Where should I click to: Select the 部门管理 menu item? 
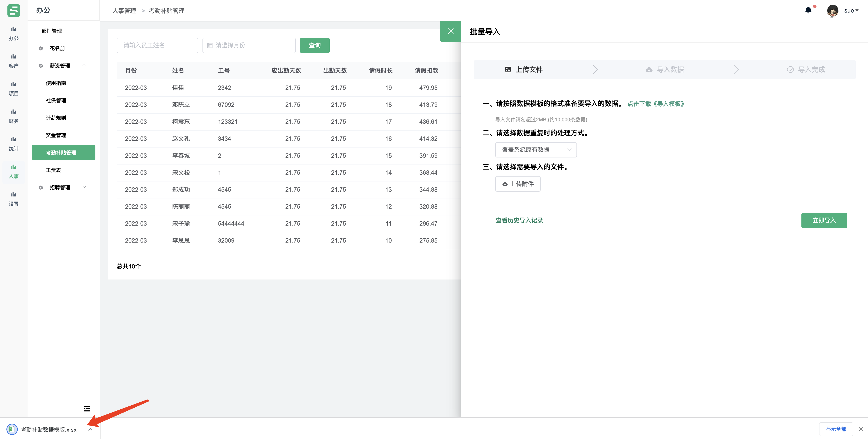[52, 31]
